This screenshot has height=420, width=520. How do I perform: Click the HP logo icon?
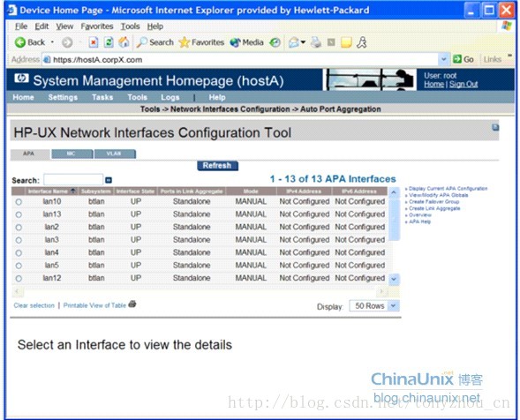click(x=21, y=79)
